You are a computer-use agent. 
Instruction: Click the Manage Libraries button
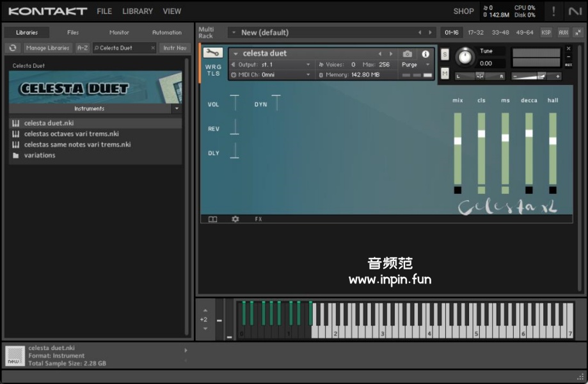tap(48, 48)
